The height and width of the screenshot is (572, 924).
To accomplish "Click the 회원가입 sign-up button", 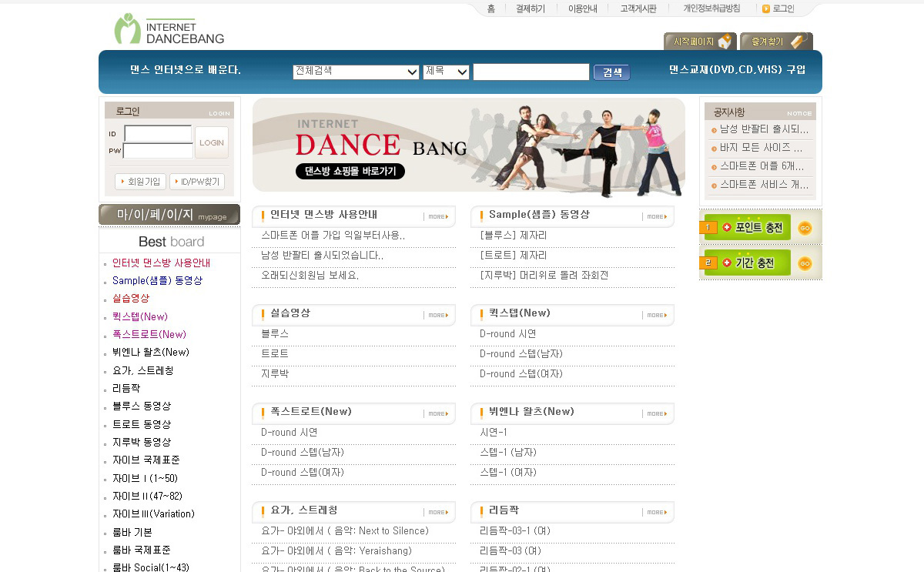I will [140, 182].
